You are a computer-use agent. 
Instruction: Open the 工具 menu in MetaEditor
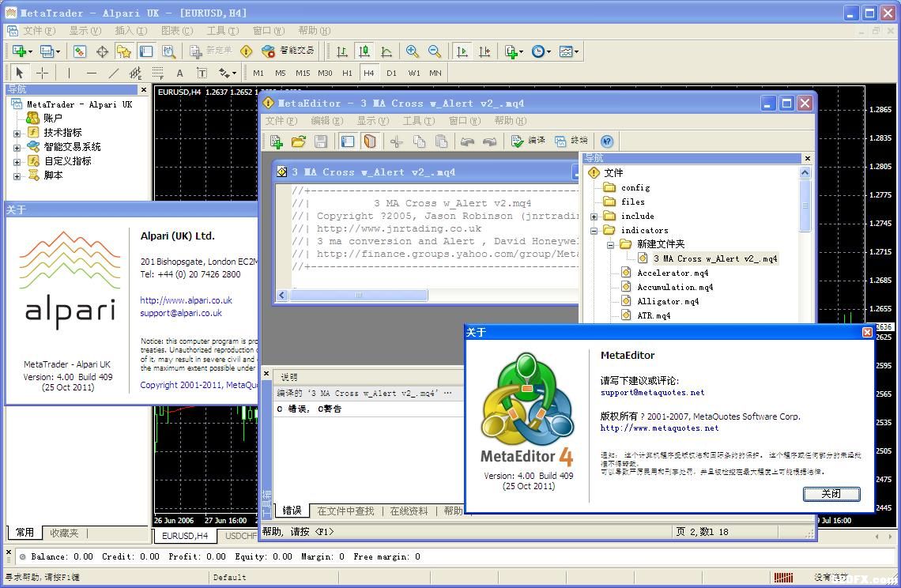click(418, 121)
